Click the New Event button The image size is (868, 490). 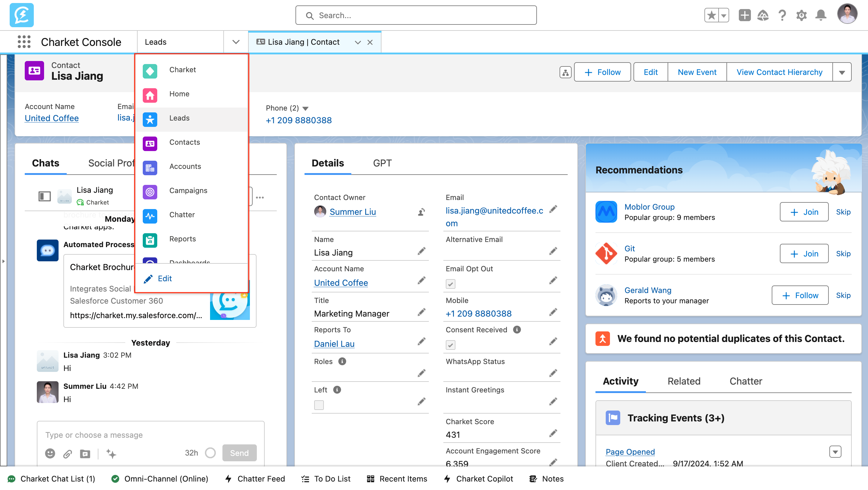coord(697,72)
